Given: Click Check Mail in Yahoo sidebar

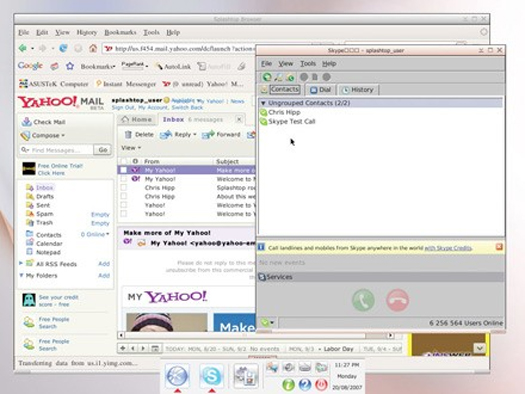Looking at the screenshot, I should pyautogui.click(x=43, y=122).
